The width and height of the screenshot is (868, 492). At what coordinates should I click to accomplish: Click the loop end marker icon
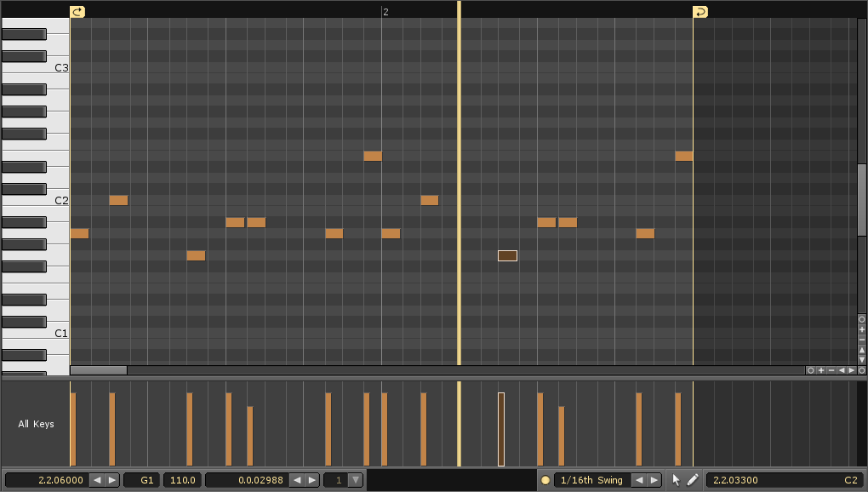[x=700, y=12]
